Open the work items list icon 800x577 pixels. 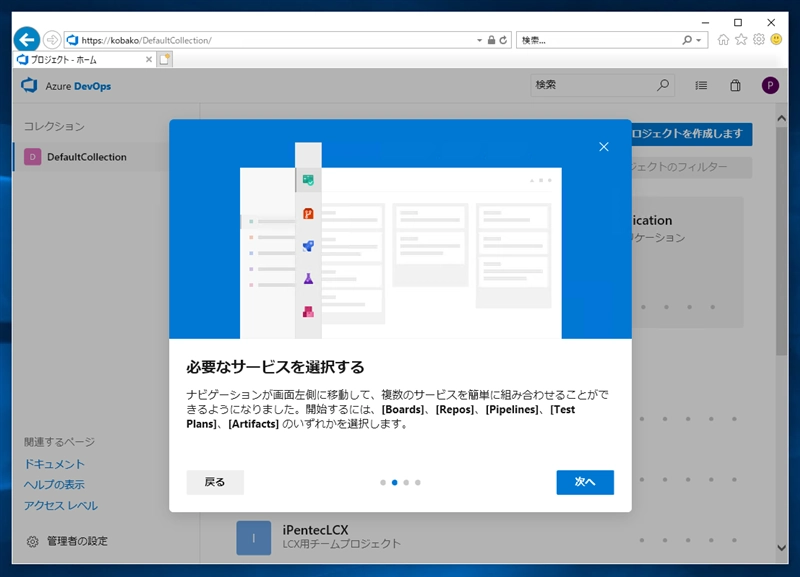tap(701, 85)
